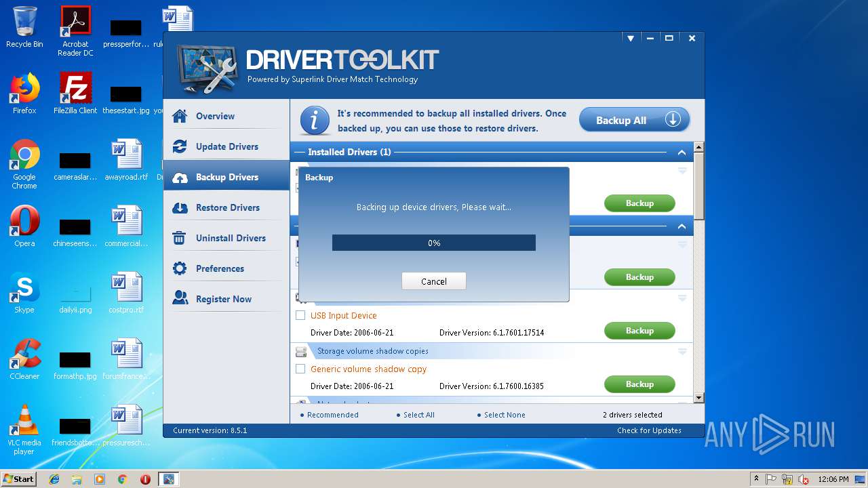Click Check for Updates link
This screenshot has width=868, height=488.
(x=649, y=430)
